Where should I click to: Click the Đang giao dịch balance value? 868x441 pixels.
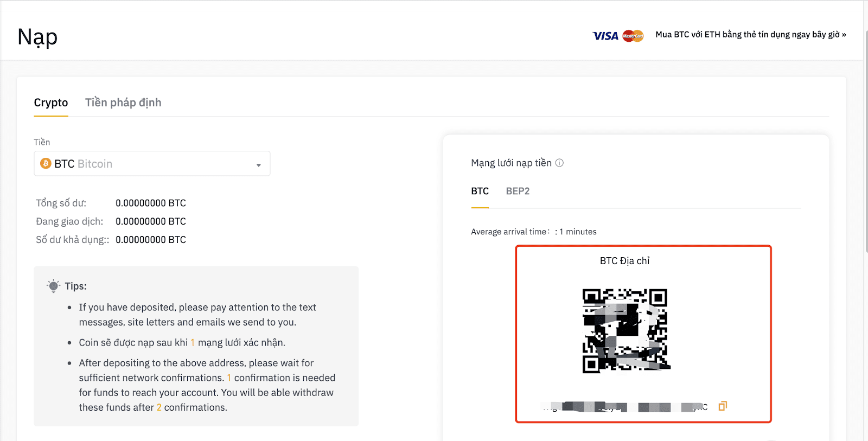point(151,221)
